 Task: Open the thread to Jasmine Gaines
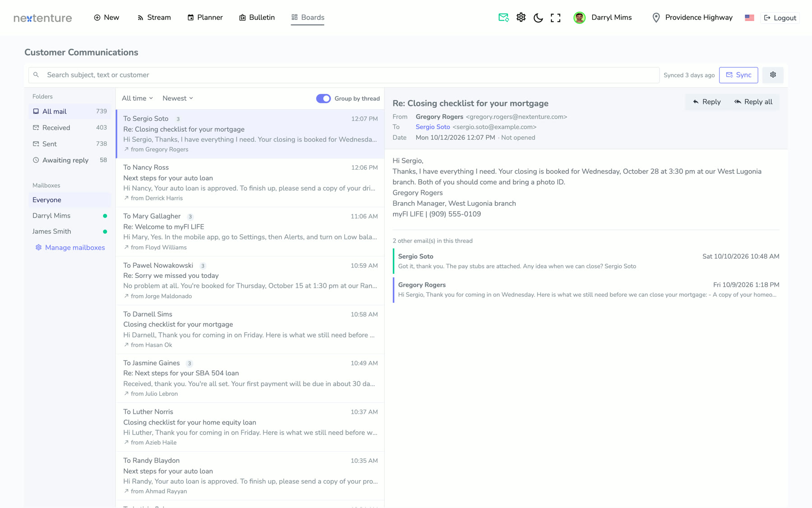(250, 378)
